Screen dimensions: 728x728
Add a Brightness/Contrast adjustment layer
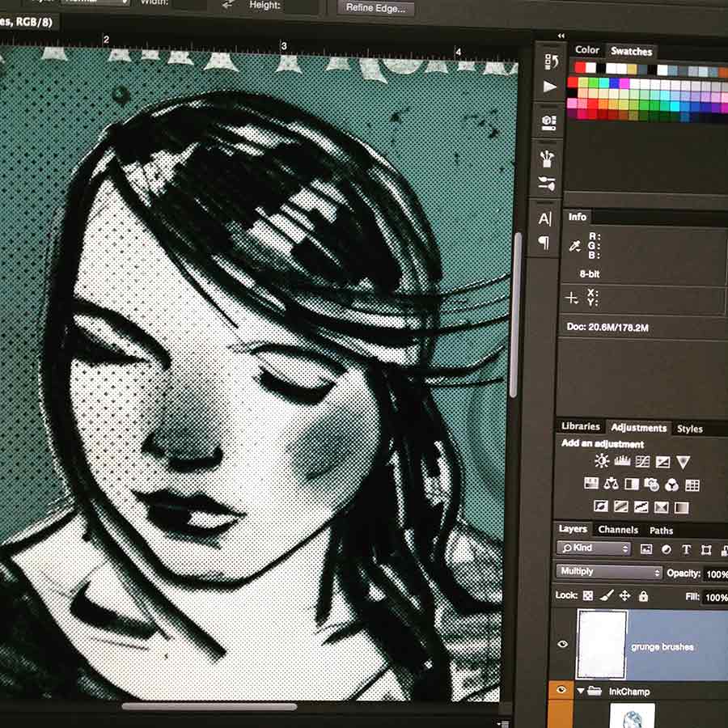[x=600, y=461]
